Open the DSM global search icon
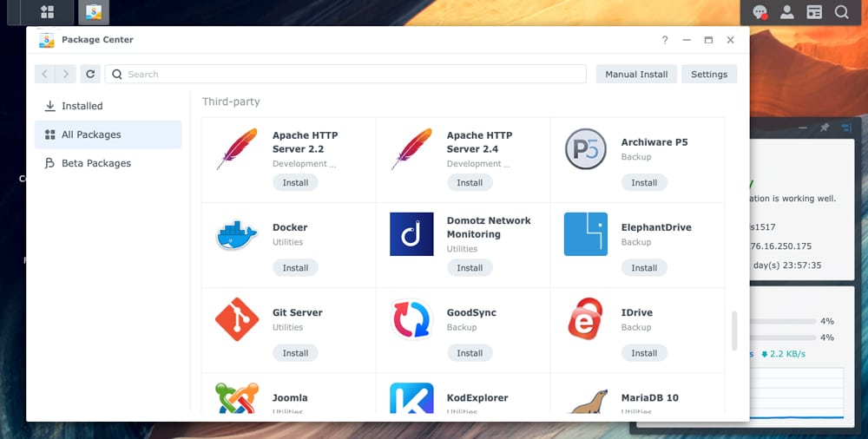868x439 pixels. coord(841,12)
